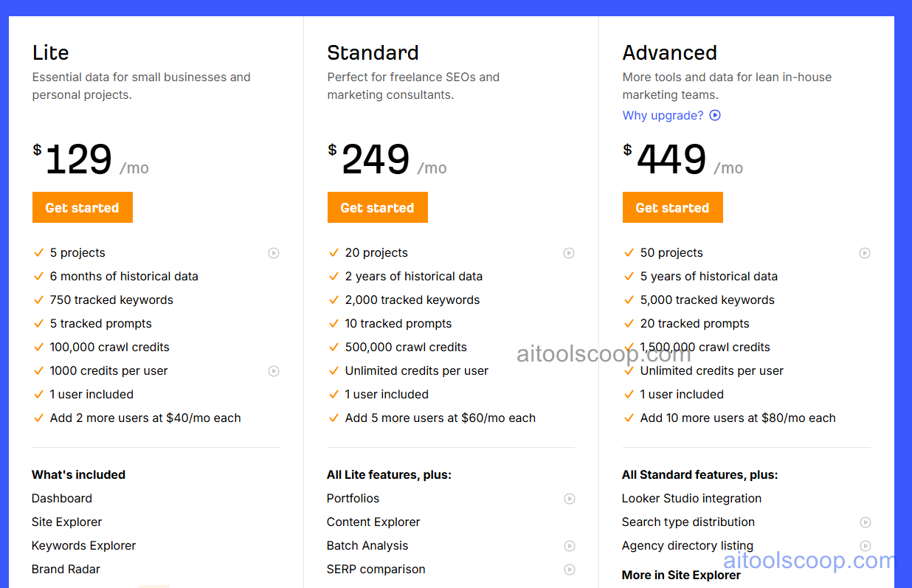The height and width of the screenshot is (588, 912).
Task: Select Content Explorer in the Standard plan
Action: click(x=373, y=522)
